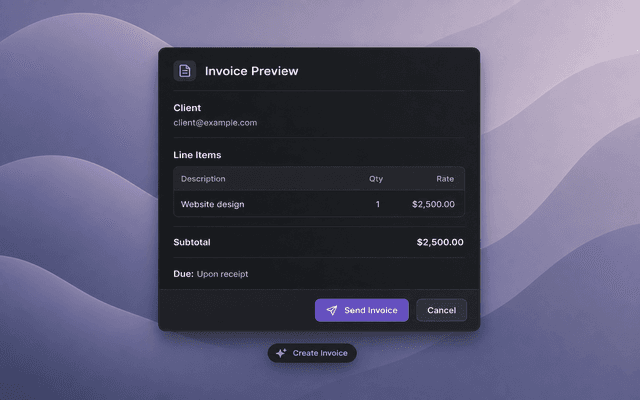Click the sparkle icon on Create Invoice
Viewport: 640px width, 400px height.
[281, 353]
